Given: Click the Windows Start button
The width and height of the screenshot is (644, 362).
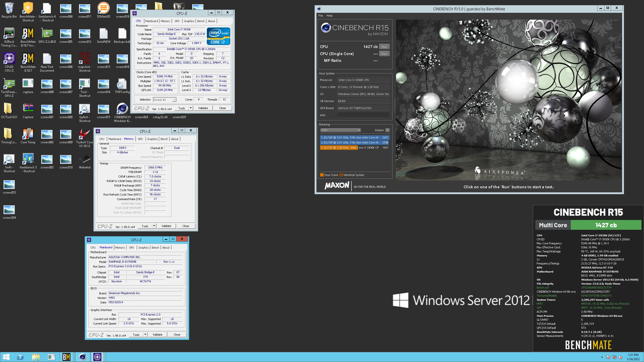Looking at the screenshot, I should [x=6, y=357].
